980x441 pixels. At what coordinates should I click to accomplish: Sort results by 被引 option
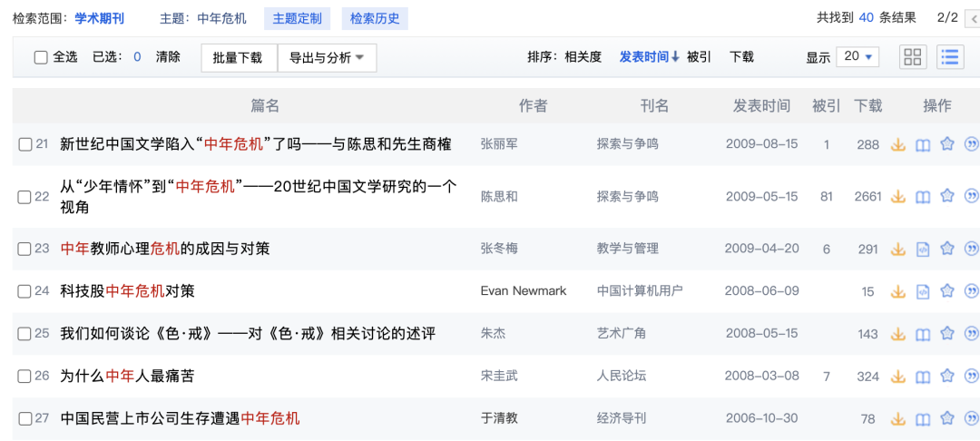tap(699, 57)
